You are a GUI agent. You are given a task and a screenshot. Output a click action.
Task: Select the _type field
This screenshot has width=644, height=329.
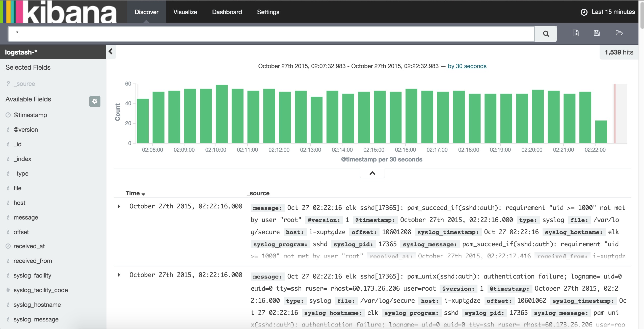21,174
